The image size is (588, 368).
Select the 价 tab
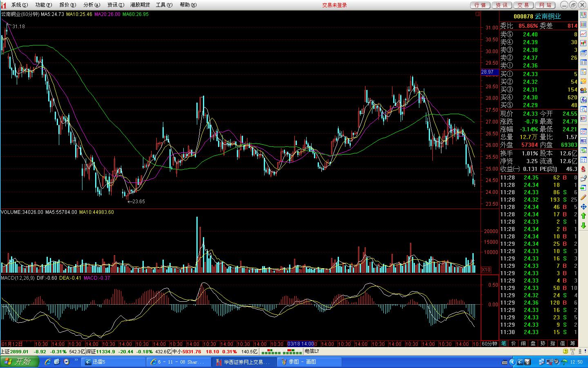[514, 343]
